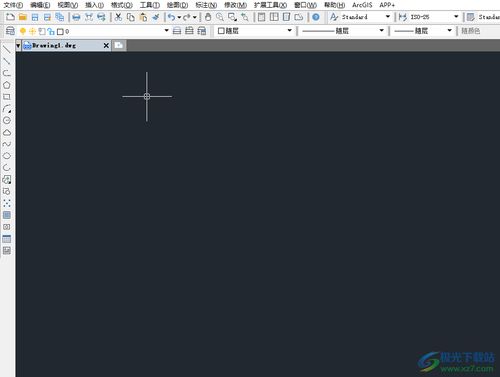
Task: Select the Pan hand tool
Action: coord(208,17)
